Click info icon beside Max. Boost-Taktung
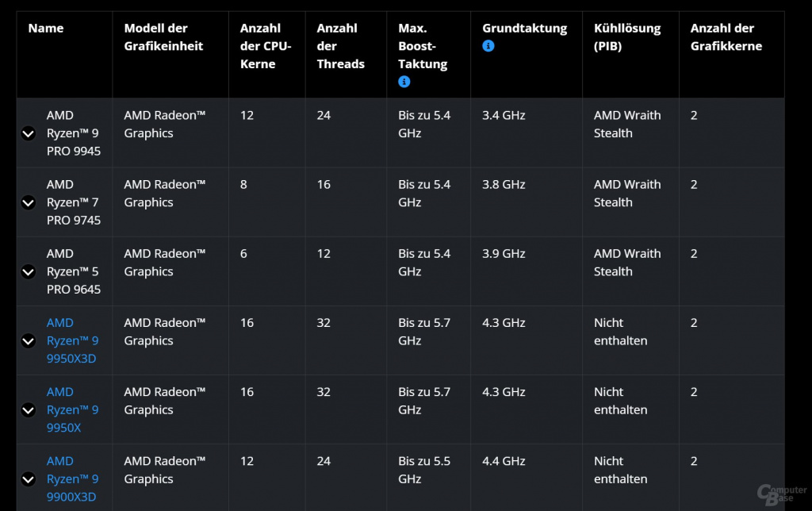The image size is (812, 511). (404, 82)
